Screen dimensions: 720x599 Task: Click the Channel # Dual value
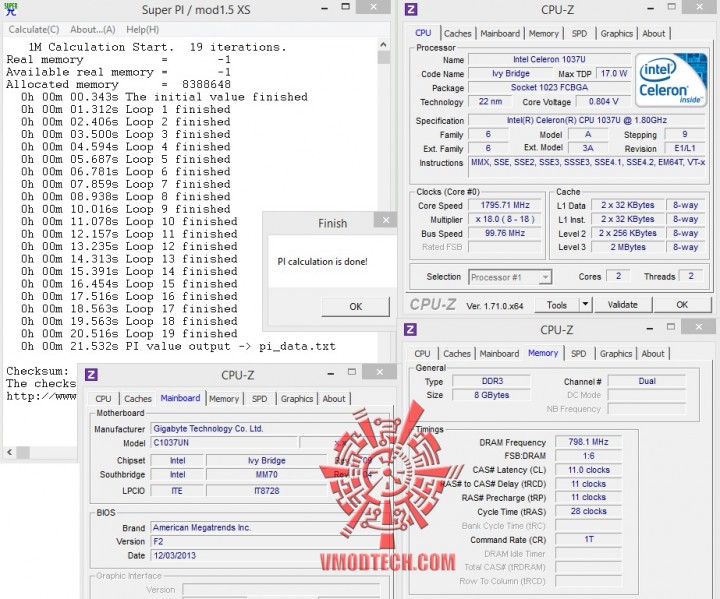pyautogui.click(x=647, y=381)
